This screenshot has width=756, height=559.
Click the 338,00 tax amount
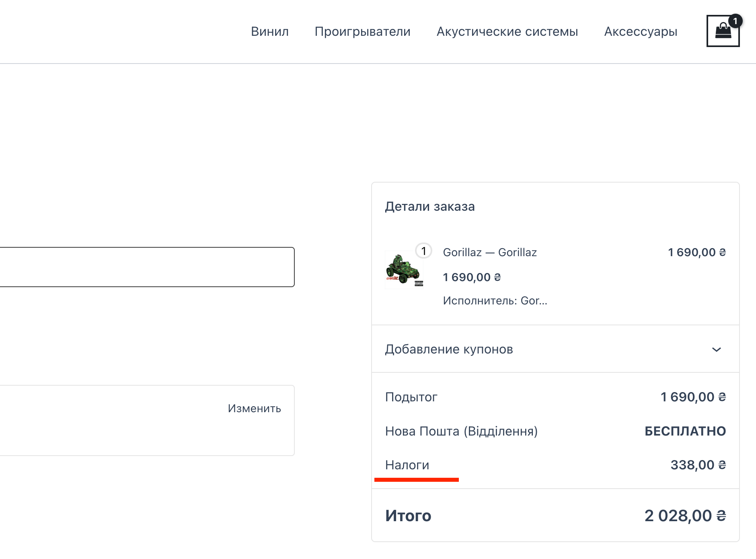point(698,465)
